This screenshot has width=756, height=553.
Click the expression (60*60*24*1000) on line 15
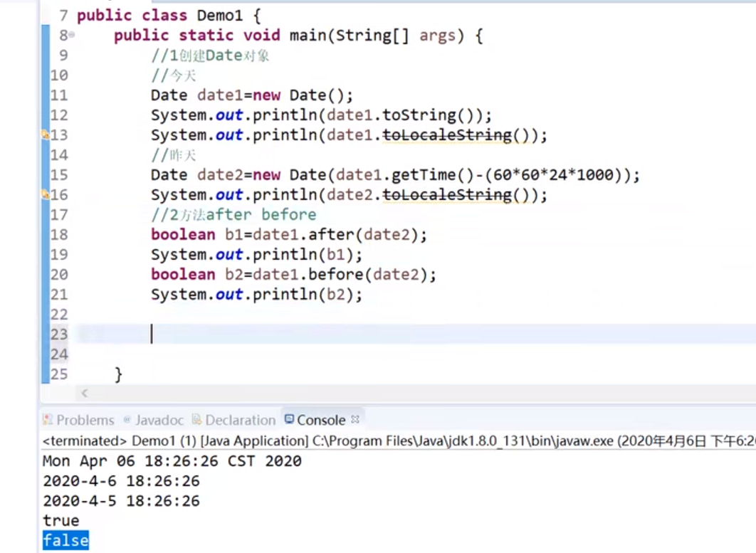tap(554, 174)
